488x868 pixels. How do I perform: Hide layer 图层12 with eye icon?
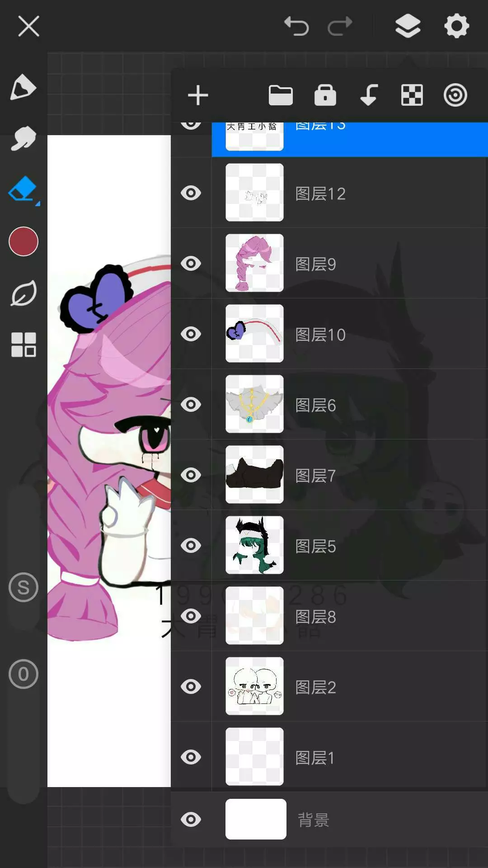click(x=191, y=193)
